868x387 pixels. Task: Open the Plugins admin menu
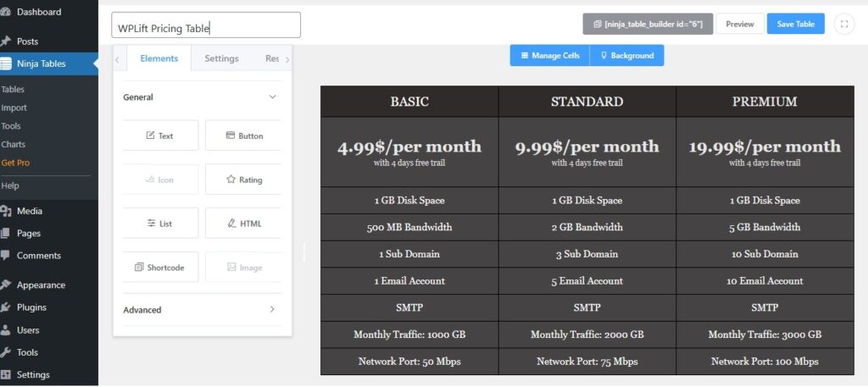pos(31,307)
